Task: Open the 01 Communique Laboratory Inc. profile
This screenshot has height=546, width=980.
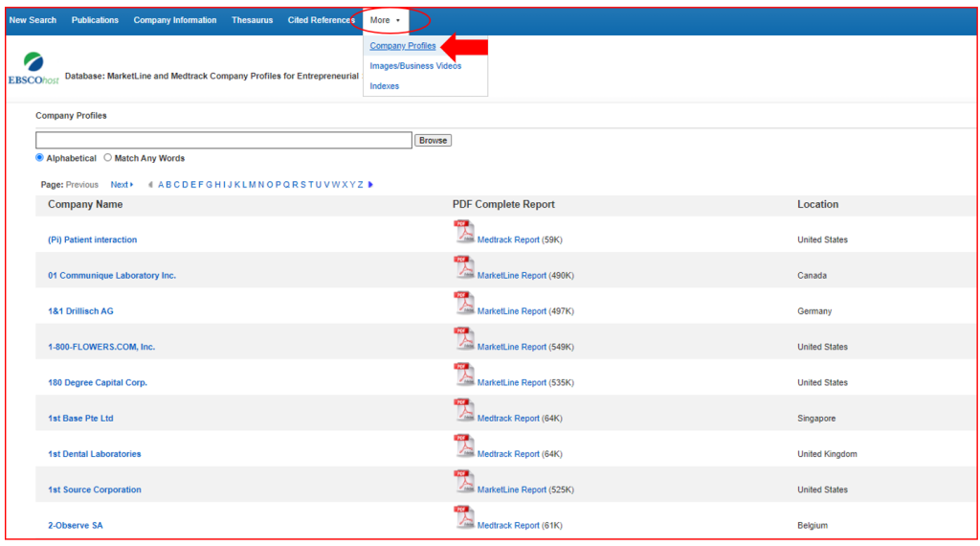Action: [112, 275]
